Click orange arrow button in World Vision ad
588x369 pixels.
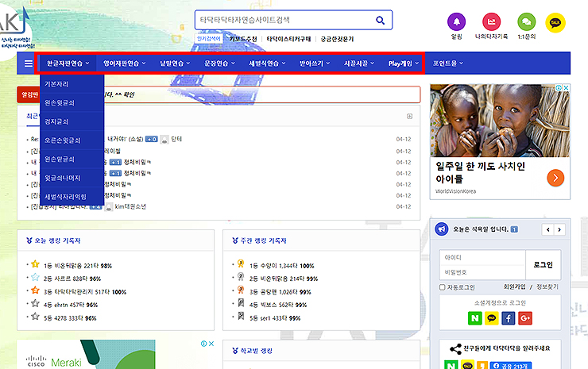(x=555, y=178)
